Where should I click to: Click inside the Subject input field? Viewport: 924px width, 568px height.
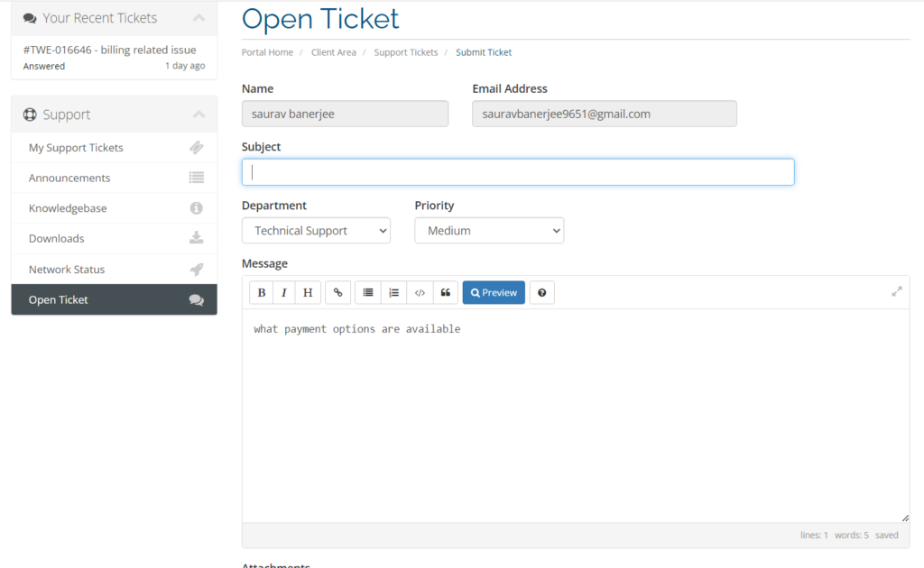point(517,171)
